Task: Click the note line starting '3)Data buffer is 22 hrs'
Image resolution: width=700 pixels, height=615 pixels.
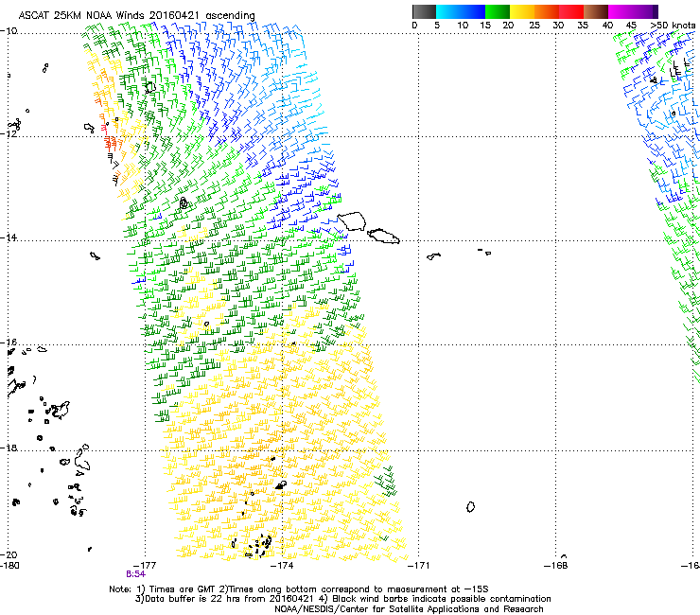Action: (342, 599)
